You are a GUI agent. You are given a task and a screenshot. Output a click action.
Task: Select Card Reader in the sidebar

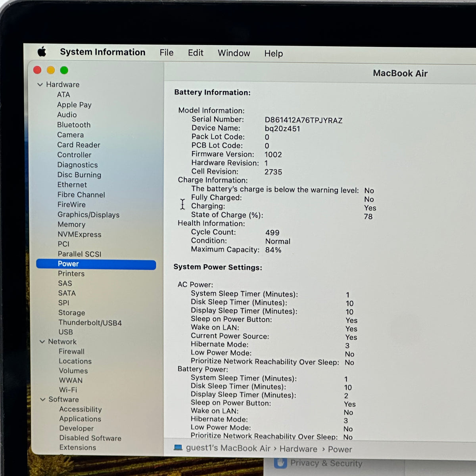point(79,145)
